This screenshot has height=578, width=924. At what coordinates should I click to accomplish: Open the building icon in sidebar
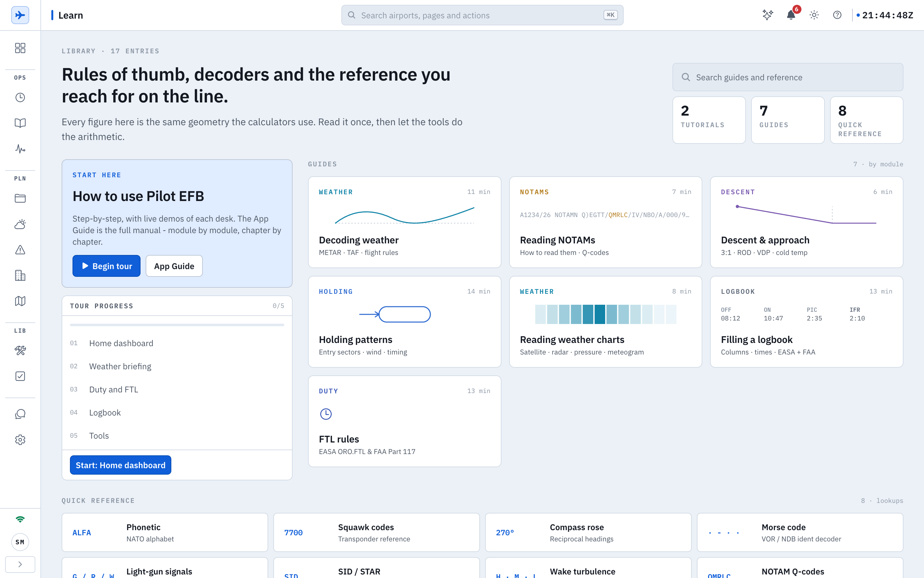point(20,275)
